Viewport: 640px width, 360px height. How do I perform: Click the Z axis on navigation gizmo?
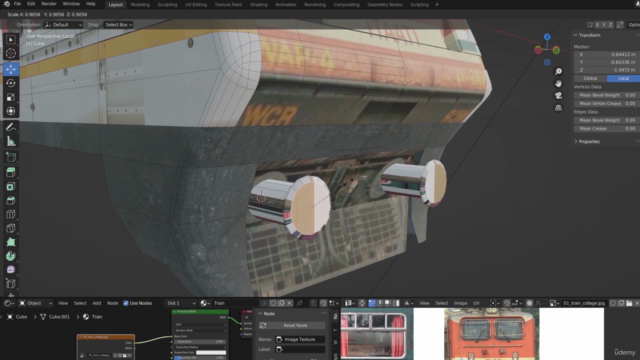click(547, 37)
